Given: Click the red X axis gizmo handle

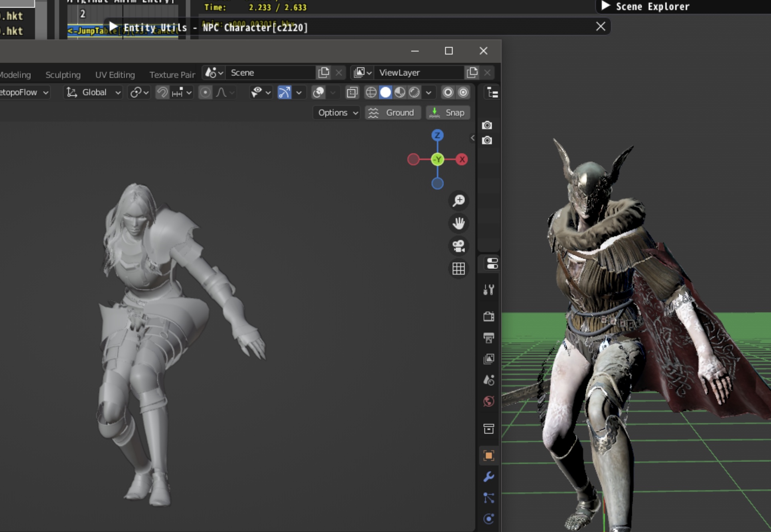Looking at the screenshot, I should tap(462, 160).
